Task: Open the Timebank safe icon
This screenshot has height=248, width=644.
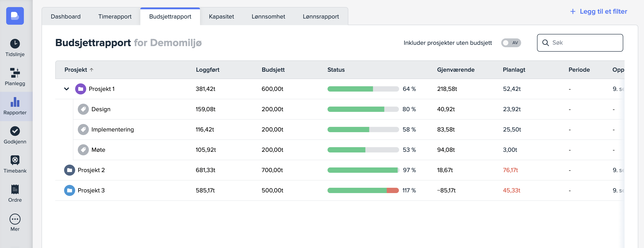Action: pos(15,160)
